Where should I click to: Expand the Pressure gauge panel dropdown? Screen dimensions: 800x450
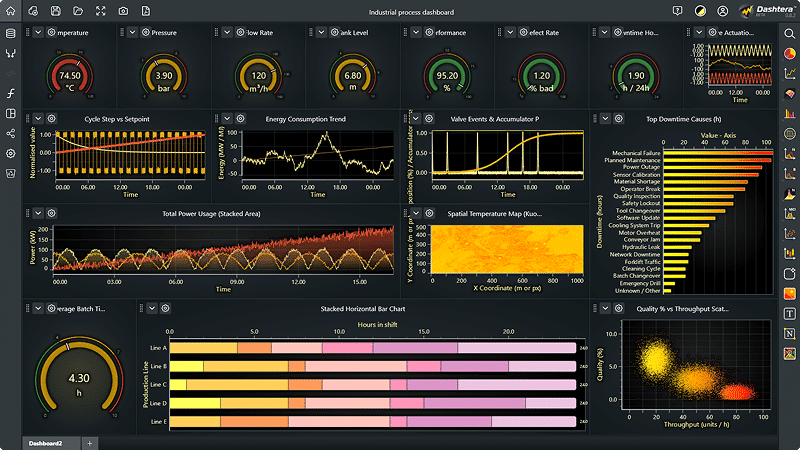[131, 33]
